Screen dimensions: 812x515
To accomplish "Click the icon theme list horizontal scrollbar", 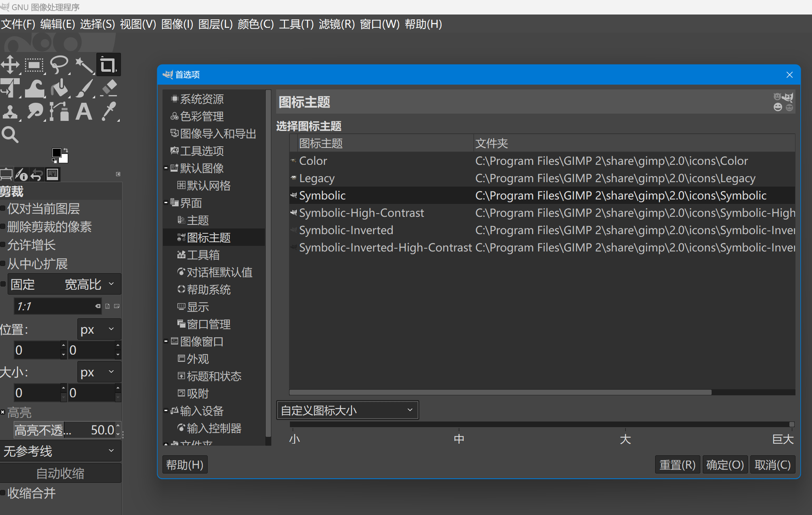I will (500, 392).
